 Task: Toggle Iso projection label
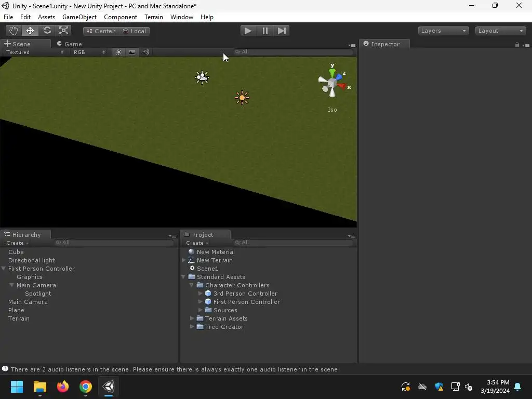tap(332, 110)
